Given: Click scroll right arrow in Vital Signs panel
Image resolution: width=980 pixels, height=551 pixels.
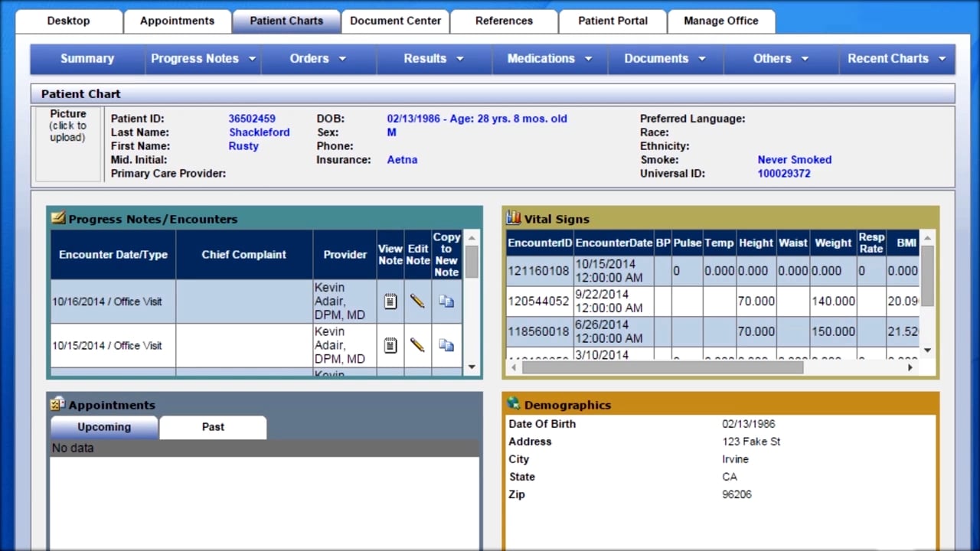Looking at the screenshot, I should 910,367.
